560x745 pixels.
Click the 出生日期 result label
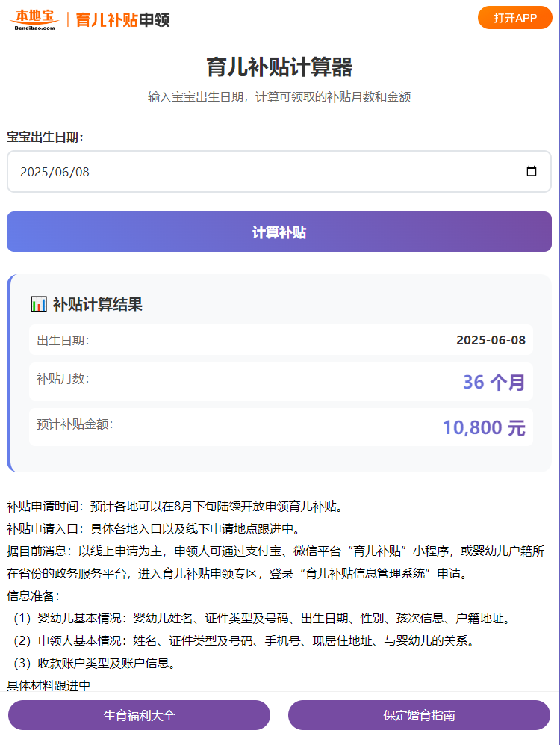(63, 340)
